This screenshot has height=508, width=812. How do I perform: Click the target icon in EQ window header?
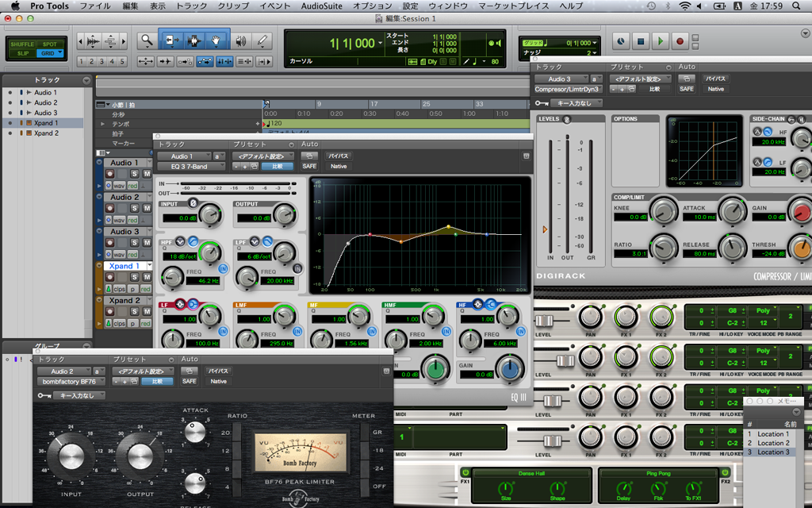click(x=527, y=156)
